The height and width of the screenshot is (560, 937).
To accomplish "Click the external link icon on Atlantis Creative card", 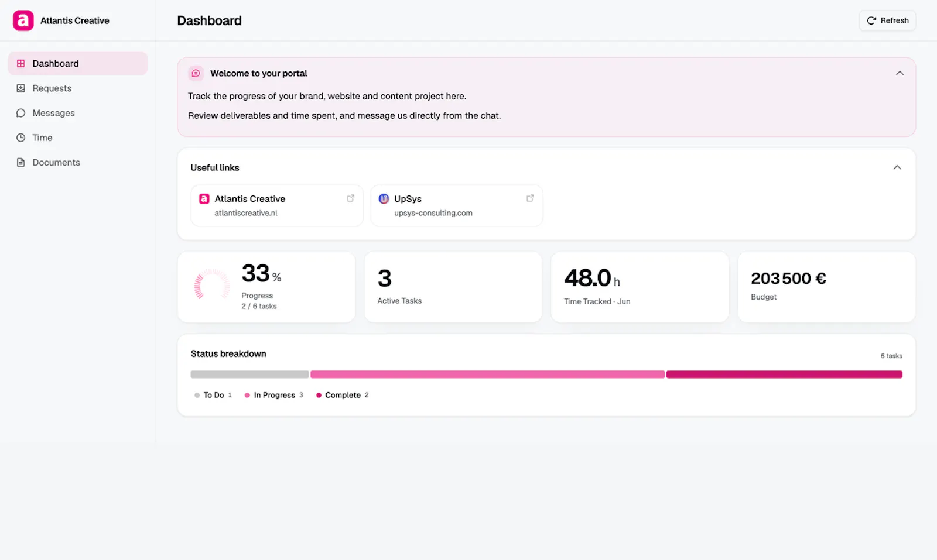I will tap(351, 198).
